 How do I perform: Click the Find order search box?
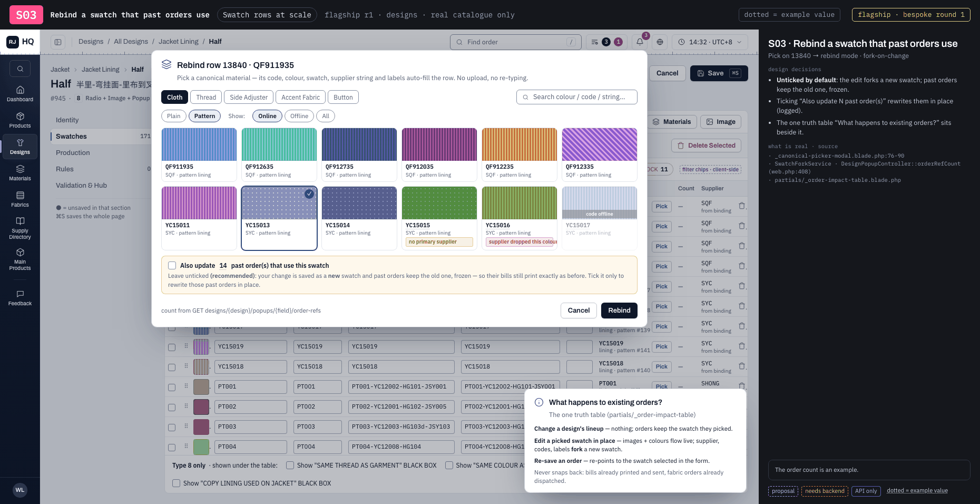coord(516,42)
